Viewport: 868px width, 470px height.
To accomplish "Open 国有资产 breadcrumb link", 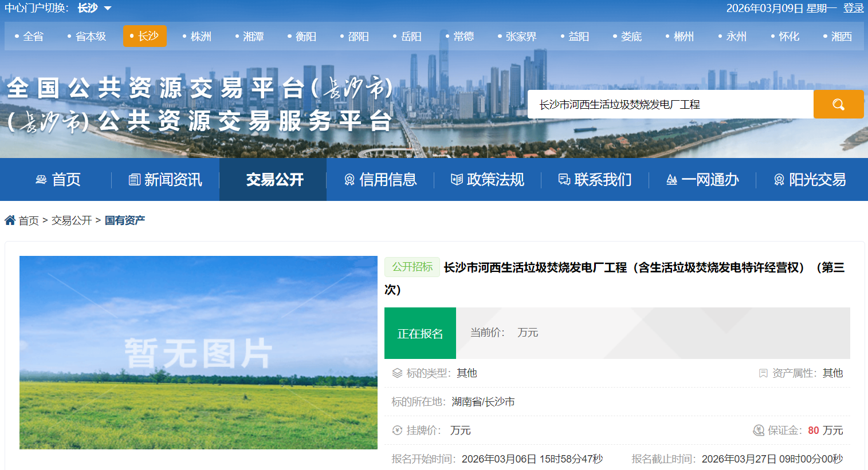I will coord(125,220).
